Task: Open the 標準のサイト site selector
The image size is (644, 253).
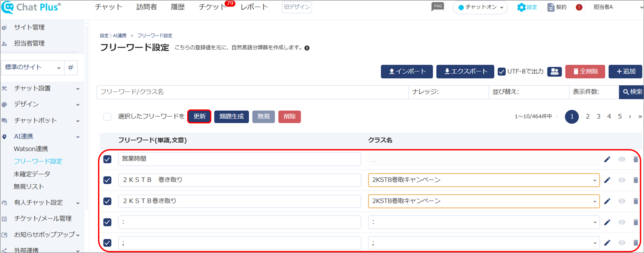Action: click(x=33, y=67)
